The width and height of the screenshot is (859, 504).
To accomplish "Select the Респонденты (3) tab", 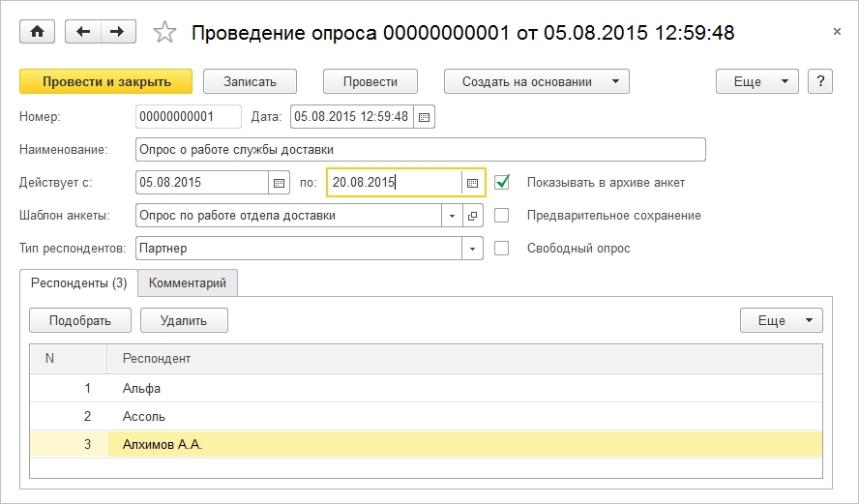I will (x=79, y=282).
